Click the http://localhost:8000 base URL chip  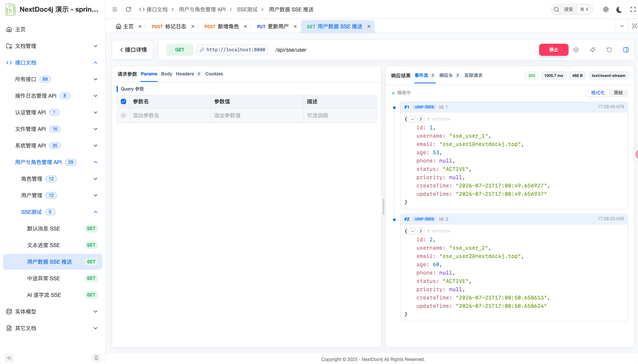233,50
